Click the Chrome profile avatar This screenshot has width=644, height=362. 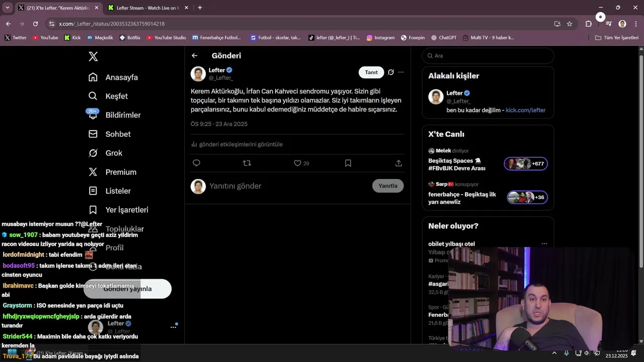click(622, 24)
